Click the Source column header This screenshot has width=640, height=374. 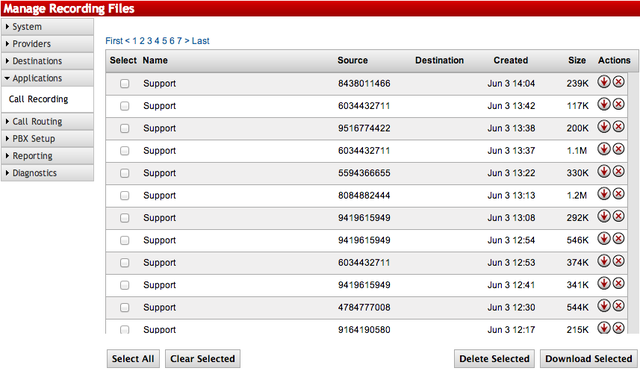[352, 60]
